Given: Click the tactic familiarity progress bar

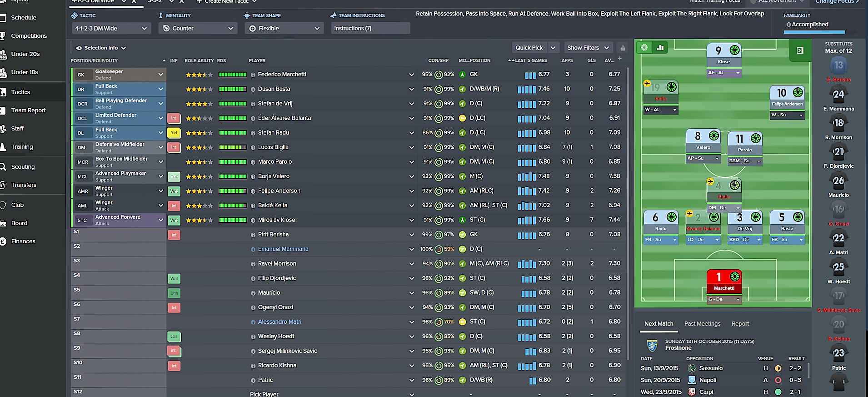Looking at the screenshot, I should coord(814,32).
